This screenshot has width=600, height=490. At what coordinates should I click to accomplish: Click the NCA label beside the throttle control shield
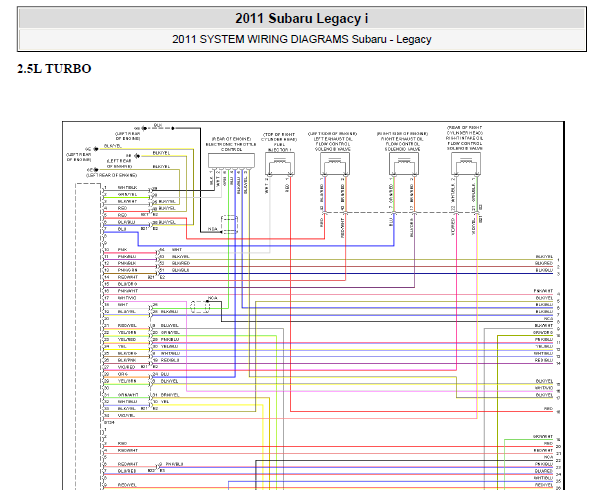click(213, 229)
